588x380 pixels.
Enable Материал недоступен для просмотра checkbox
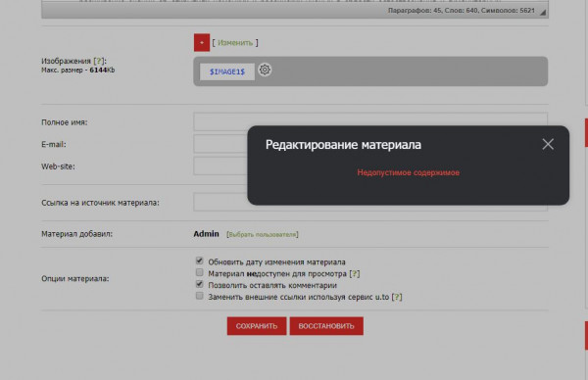[x=200, y=272]
